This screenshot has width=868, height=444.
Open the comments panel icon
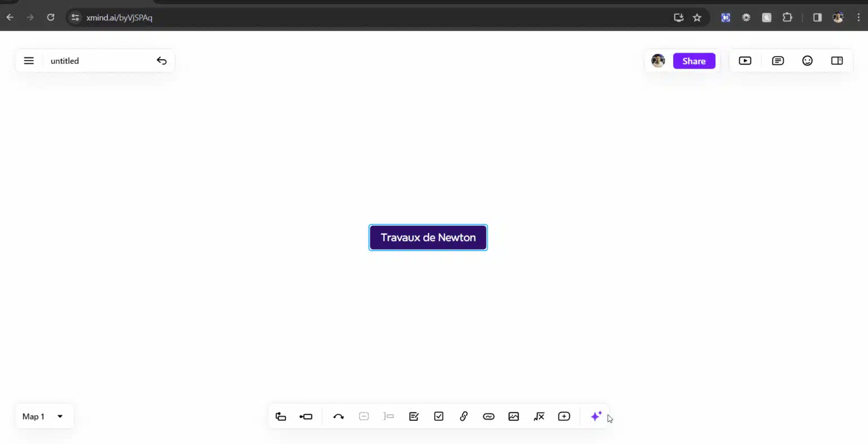click(778, 61)
